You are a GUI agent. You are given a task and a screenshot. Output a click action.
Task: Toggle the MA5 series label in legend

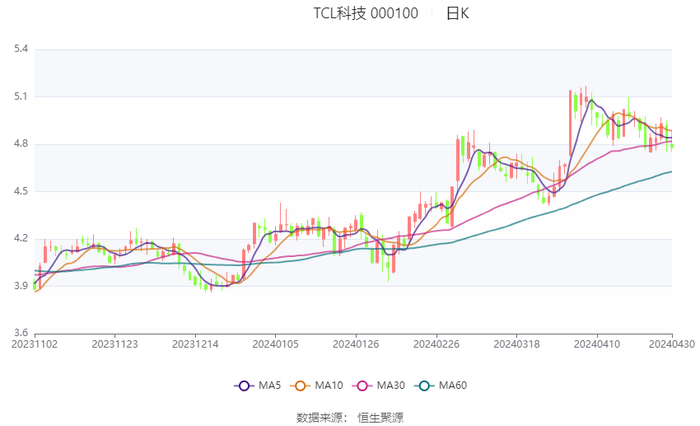[x=267, y=386]
